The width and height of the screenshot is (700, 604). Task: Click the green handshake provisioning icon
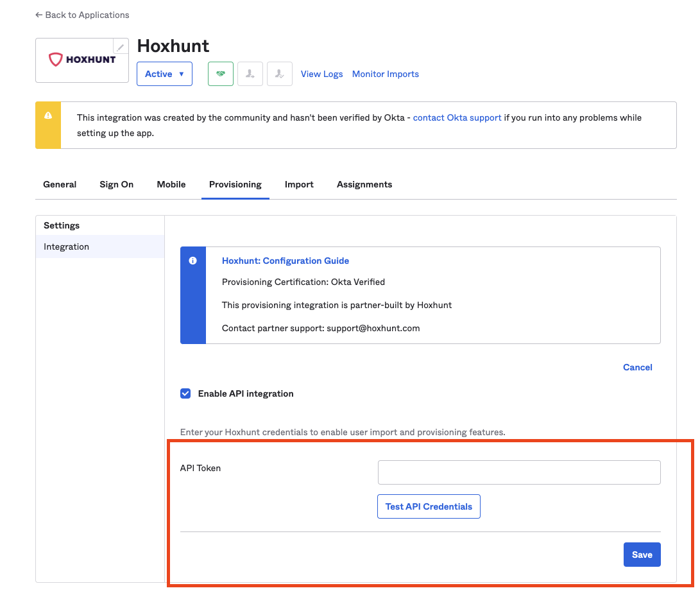(x=221, y=74)
